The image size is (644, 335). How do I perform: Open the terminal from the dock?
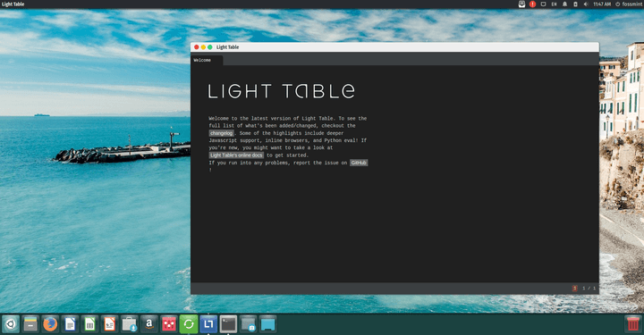click(228, 324)
